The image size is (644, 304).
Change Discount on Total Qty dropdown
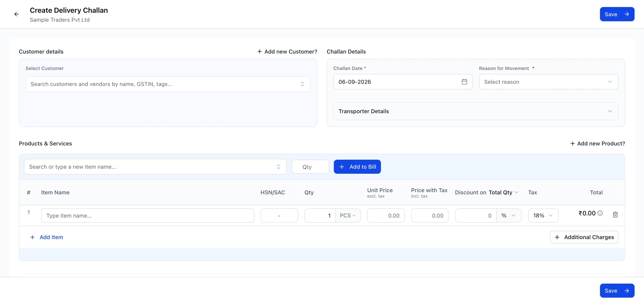point(503,193)
